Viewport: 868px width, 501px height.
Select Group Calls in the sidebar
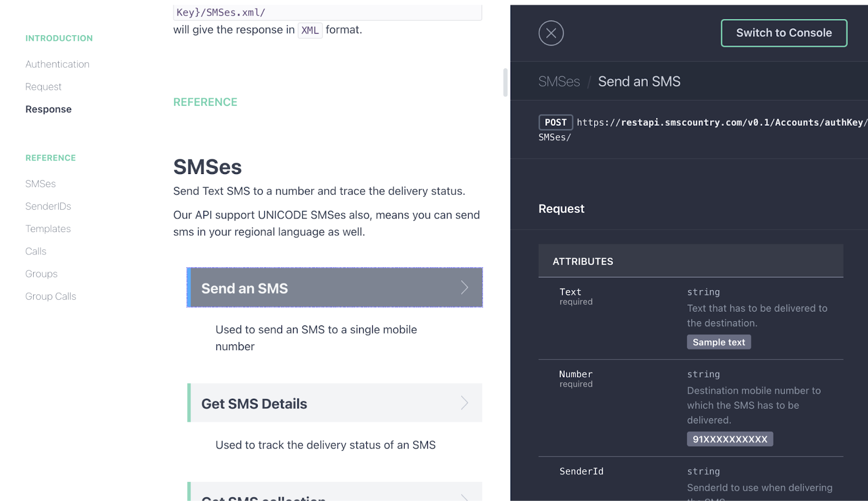coord(51,296)
